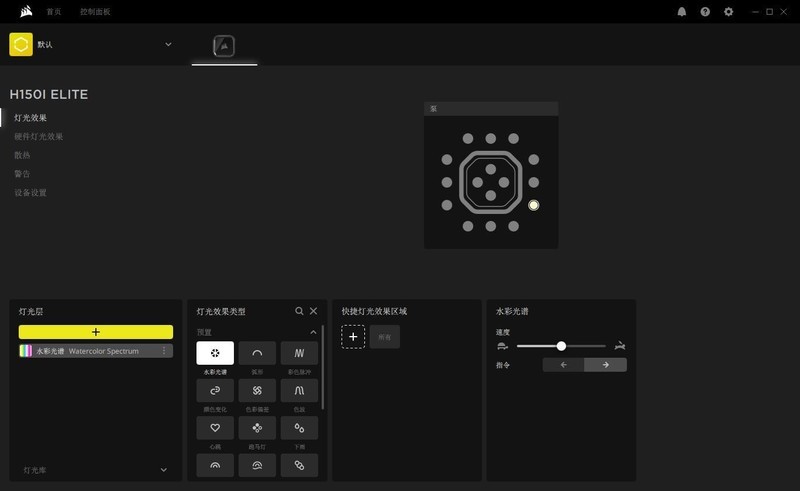Click the Corsair sails logo
The width and height of the screenshot is (800, 491).
tap(26, 11)
